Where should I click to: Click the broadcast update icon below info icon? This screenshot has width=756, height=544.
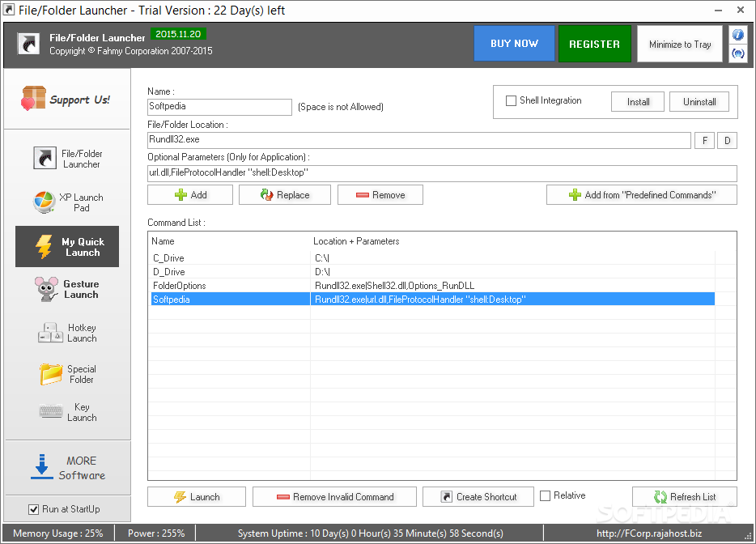click(737, 53)
